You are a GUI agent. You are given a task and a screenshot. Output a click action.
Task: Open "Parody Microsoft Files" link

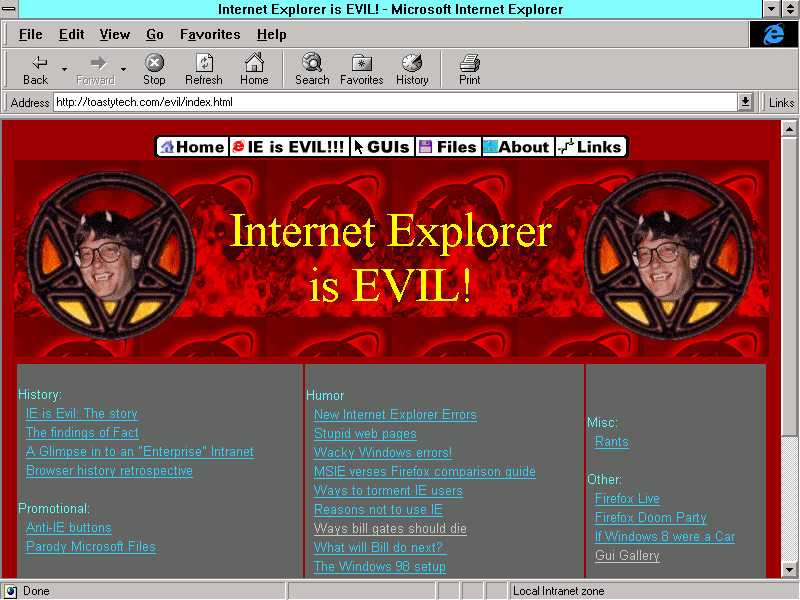(91, 546)
